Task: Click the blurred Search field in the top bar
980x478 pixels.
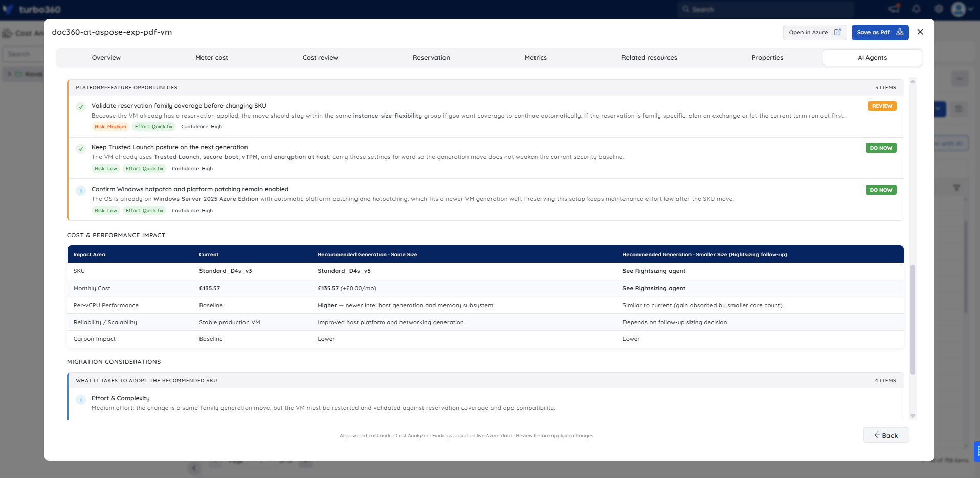Action: tap(766, 9)
